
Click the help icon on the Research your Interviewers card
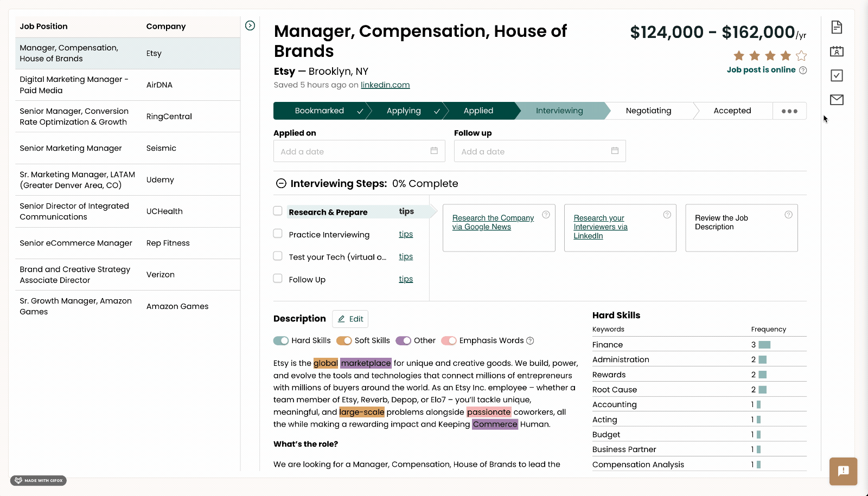[x=667, y=215]
